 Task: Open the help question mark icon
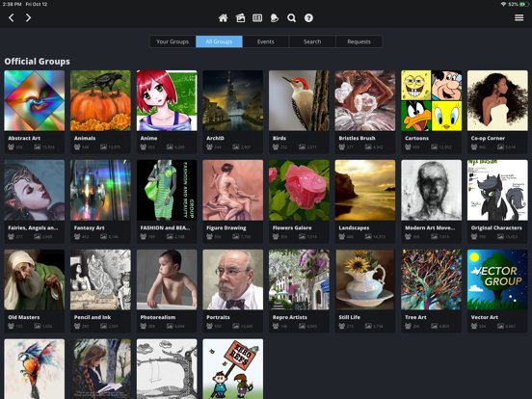[x=308, y=18]
